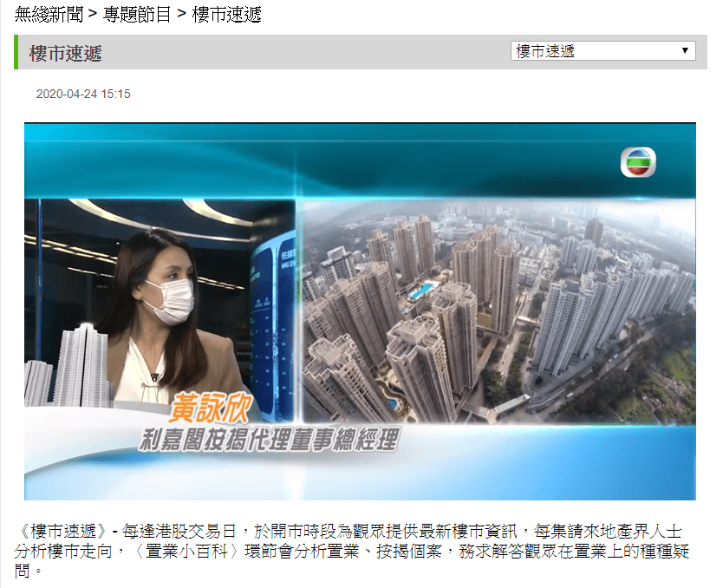723x588 pixels.
Task: Click the 樓市速遞 section heading
Action: click(x=66, y=53)
